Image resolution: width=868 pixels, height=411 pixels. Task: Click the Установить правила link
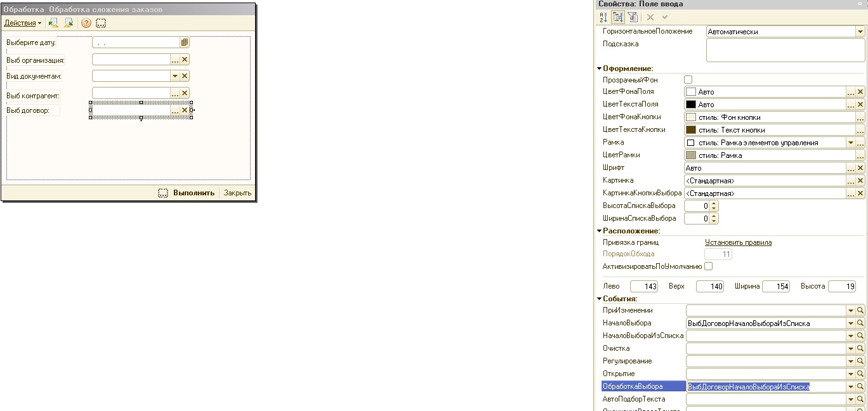point(738,242)
